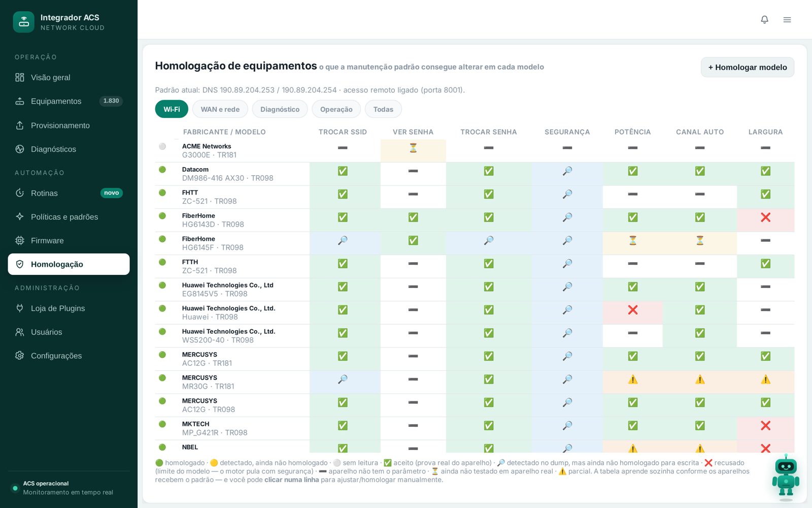The height and width of the screenshot is (508, 812).
Task: Select the Wi-Fi filter tab
Action: coord(172,109)
